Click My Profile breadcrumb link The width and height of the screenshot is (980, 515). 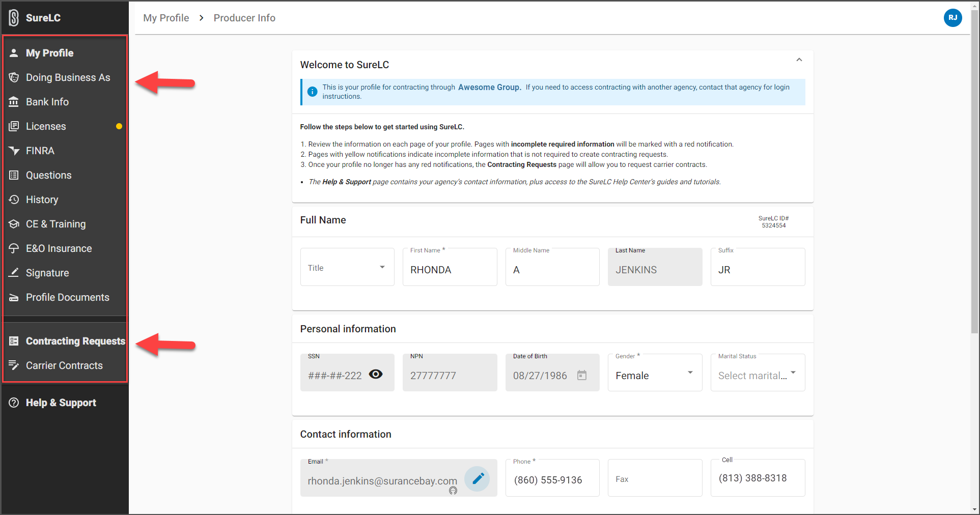(x=166, y=18)
